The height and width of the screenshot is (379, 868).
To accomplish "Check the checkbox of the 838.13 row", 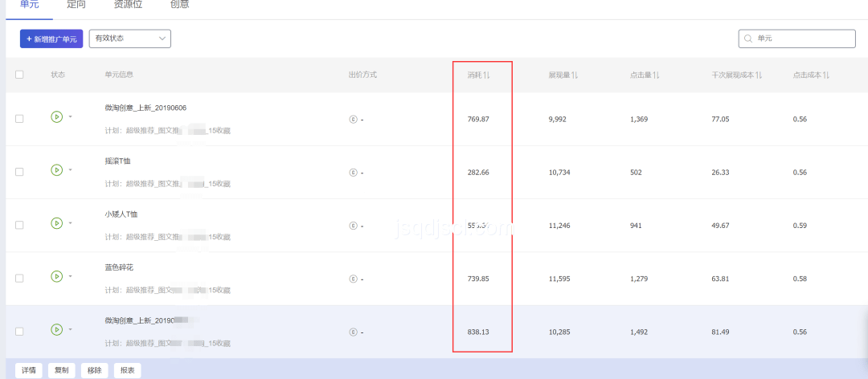I will pyautogui.click(x=19, y=332).
